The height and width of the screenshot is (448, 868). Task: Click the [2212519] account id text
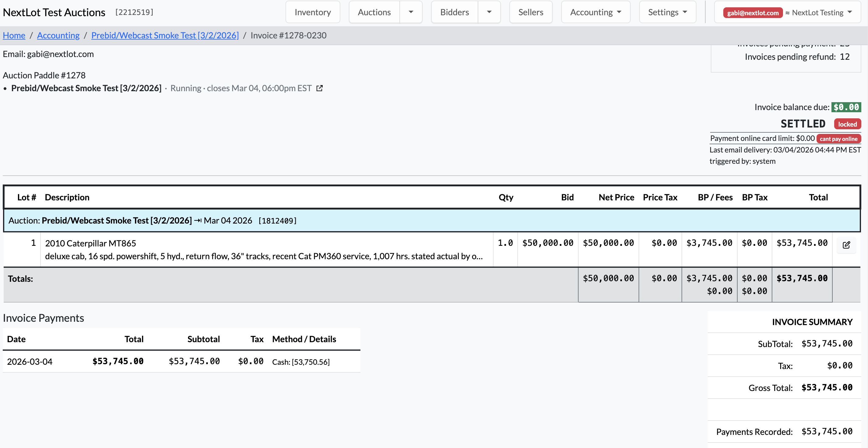[134, 12]
